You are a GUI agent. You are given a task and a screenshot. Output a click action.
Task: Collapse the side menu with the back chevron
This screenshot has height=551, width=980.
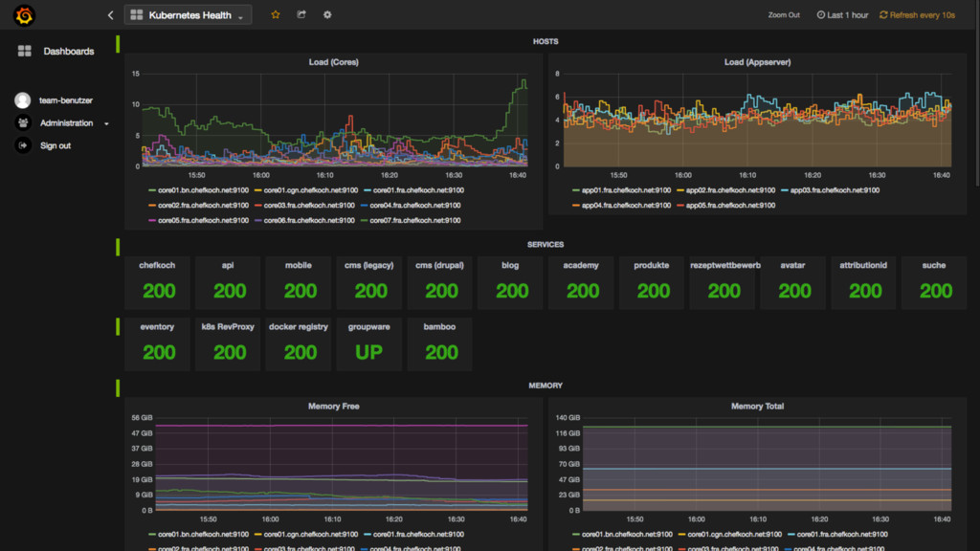coord(111,15)
